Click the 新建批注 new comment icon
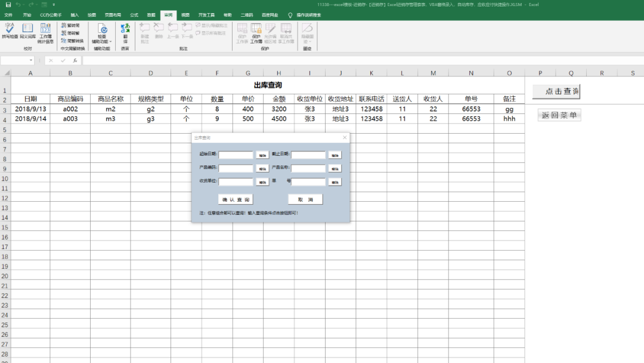The width and height of the screenshot is (644, 363). [144, 33]
